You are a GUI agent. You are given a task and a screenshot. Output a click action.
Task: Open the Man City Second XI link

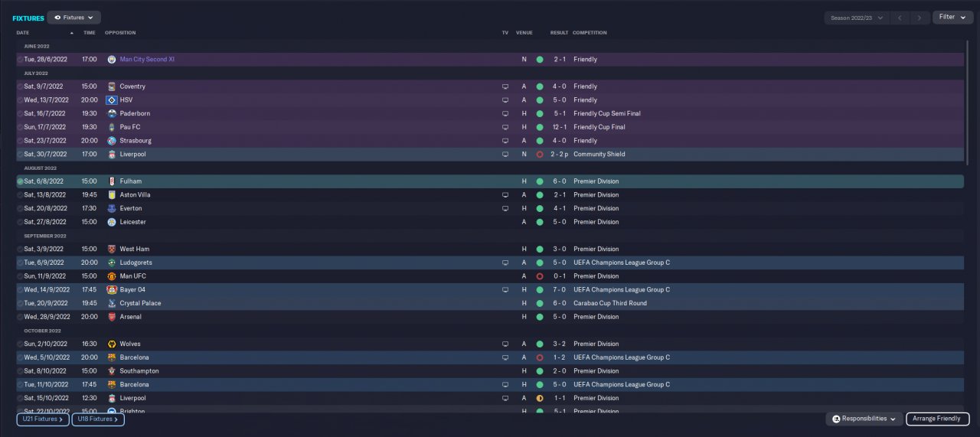(147, 60)
